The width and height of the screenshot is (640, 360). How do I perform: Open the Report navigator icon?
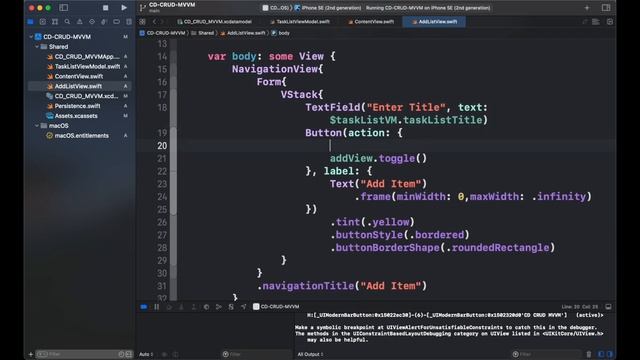click(129, 22)
